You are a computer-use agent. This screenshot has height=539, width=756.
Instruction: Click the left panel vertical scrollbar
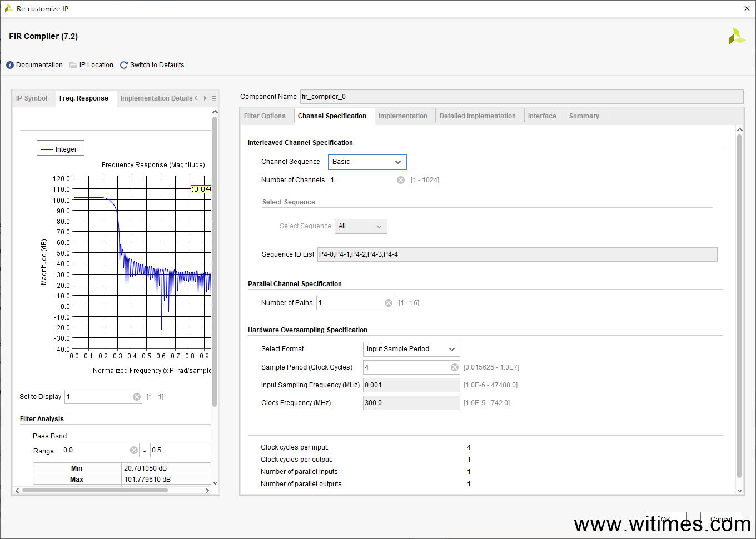coord(215,261)
